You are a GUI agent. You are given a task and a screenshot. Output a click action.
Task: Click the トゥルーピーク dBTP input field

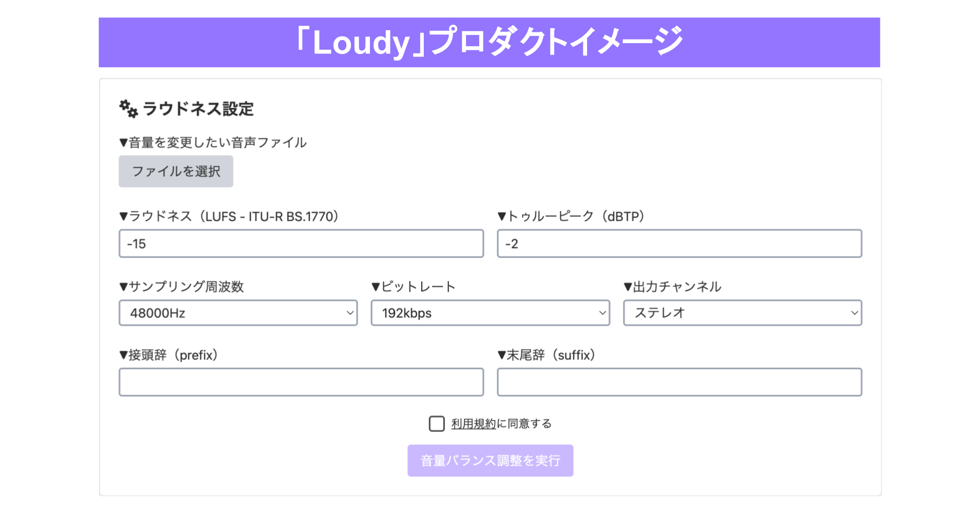click(679, 244)
